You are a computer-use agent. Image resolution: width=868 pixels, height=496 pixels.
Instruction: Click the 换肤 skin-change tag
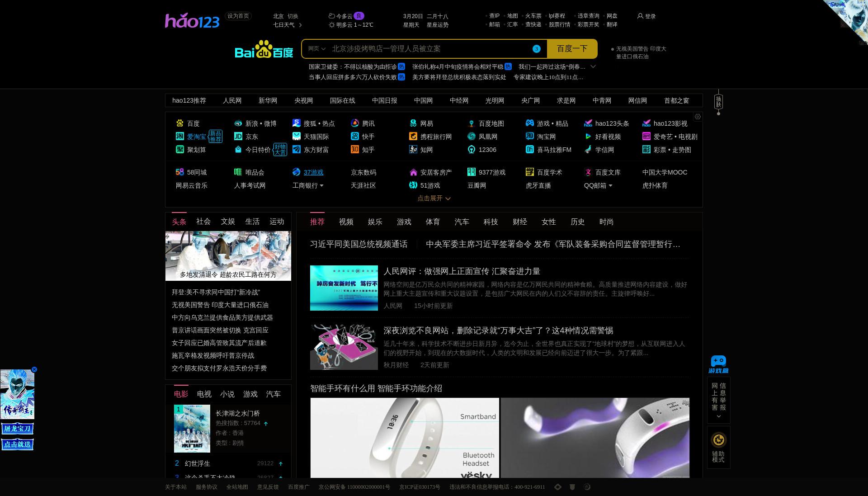point(718,102)
